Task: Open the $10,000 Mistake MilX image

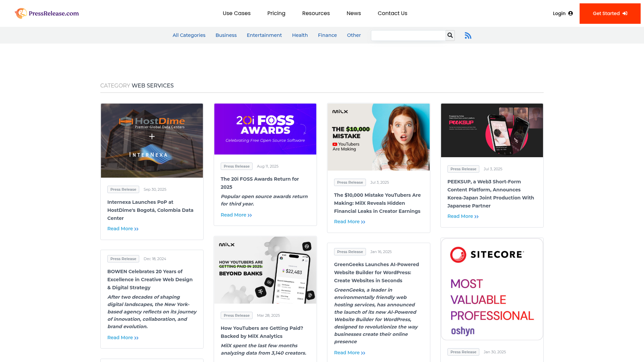Action: click(379, 137)
